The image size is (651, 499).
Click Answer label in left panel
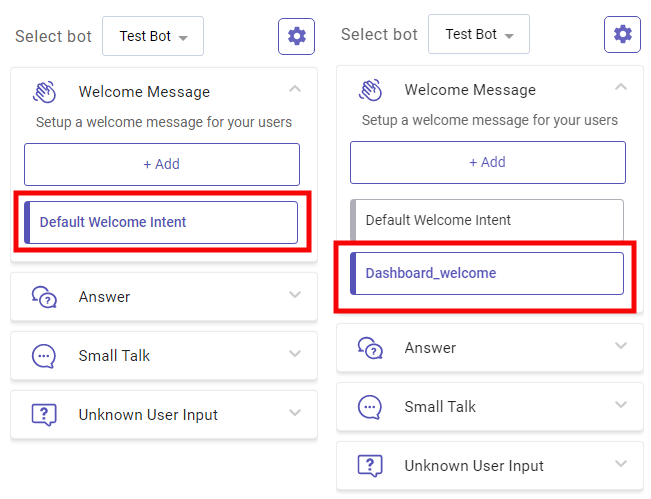tap(104, 297)
